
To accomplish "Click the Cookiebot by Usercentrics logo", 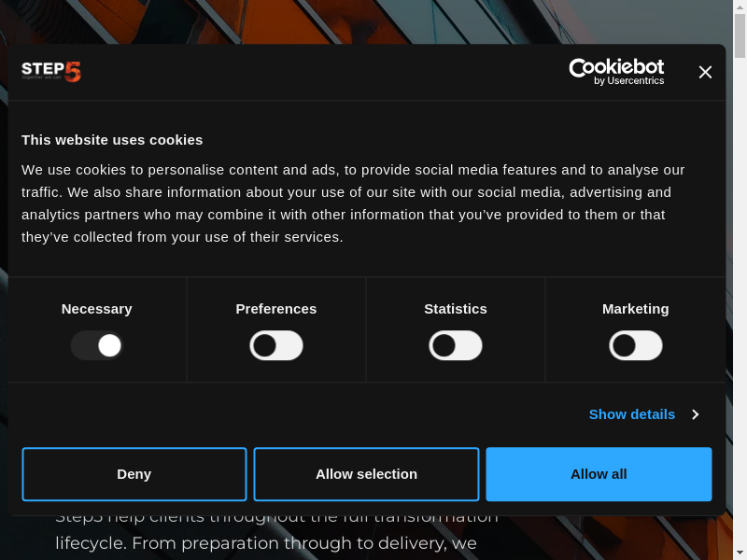I will click(616, 71).
